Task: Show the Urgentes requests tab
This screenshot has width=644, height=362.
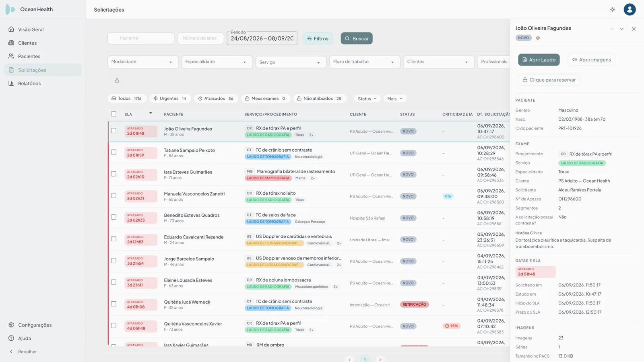Action: 170,99
